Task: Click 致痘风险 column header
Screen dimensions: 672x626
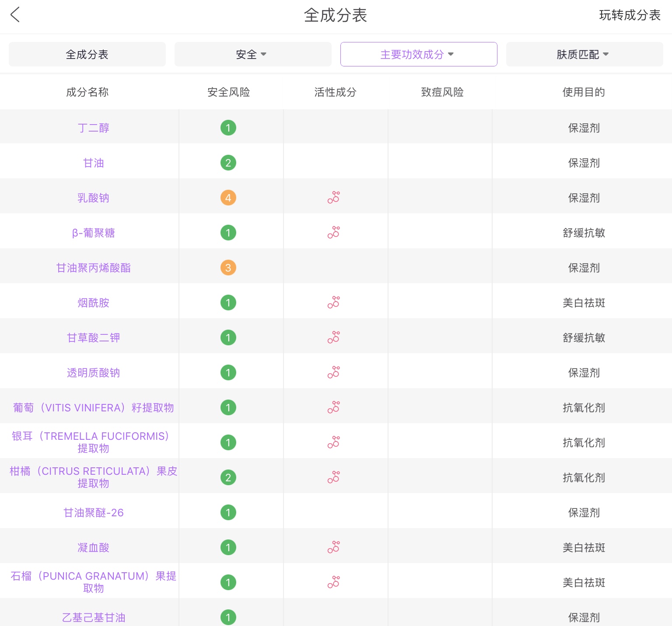Action: 442,92
